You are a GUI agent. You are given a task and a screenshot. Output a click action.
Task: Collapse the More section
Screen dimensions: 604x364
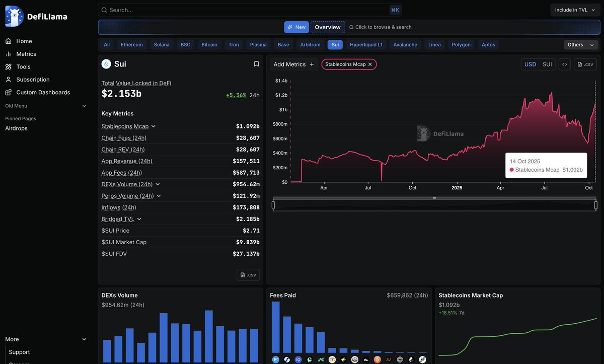coord(85,339)
